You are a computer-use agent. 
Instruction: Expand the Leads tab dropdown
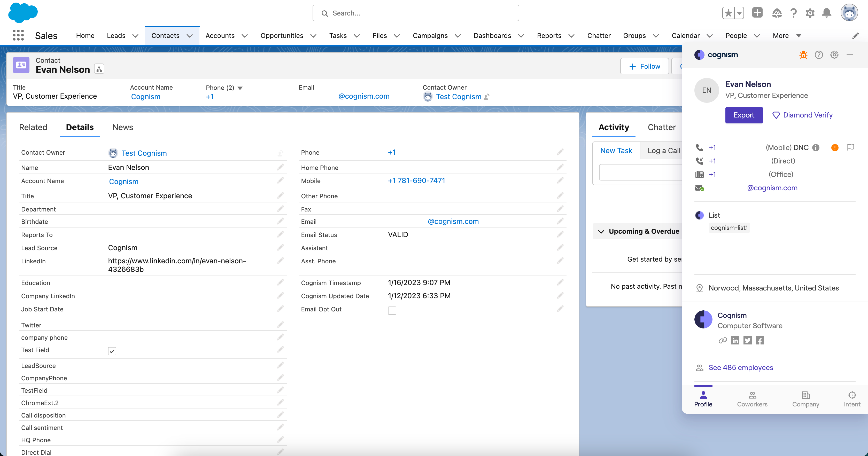coord(135,36)
